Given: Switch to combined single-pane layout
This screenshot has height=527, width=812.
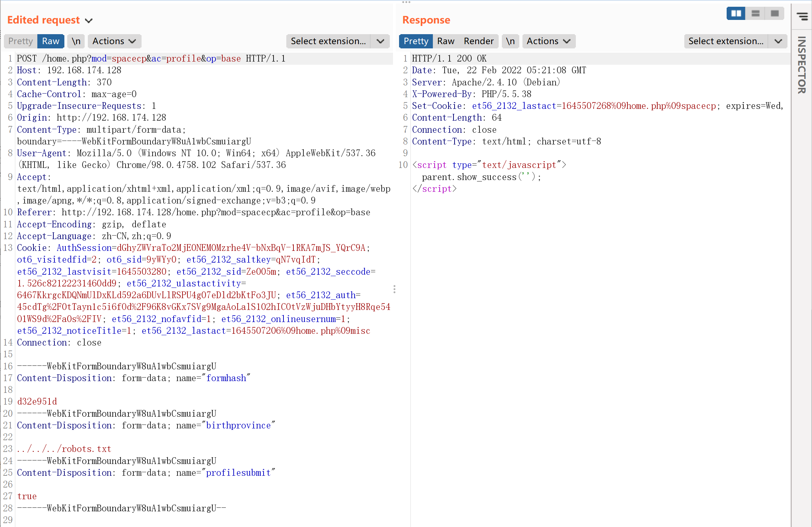Looking at the screenshot, I should (775, 14).
